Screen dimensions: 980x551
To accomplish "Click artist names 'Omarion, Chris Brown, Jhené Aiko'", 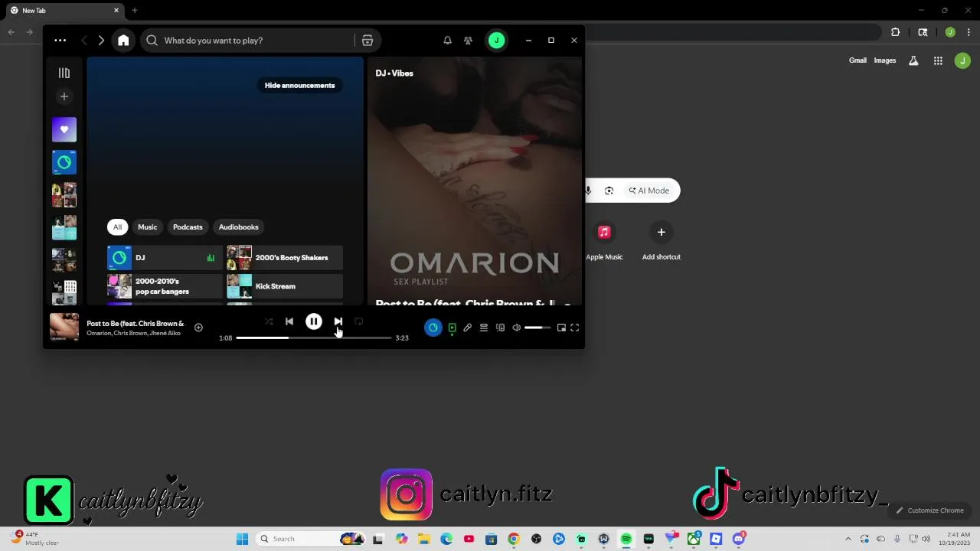I will pos(134,334).
